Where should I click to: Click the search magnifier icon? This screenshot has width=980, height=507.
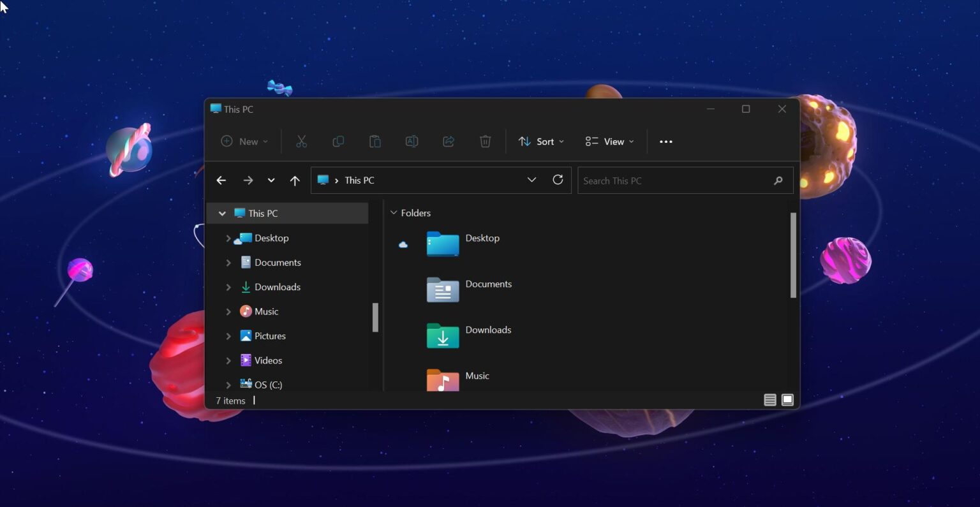778,180
